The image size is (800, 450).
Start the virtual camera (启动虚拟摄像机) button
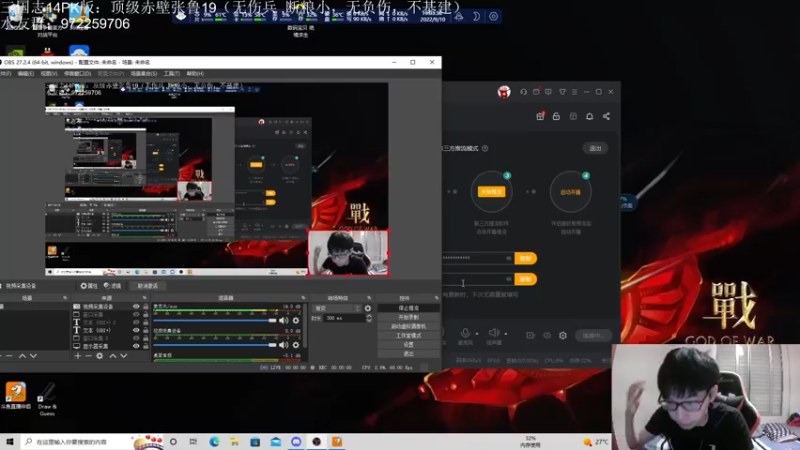(408, 327)
